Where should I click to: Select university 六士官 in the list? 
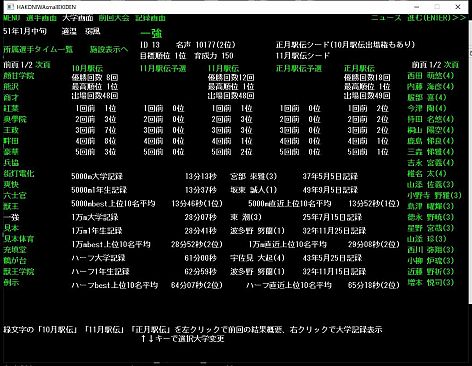[15, 196]
